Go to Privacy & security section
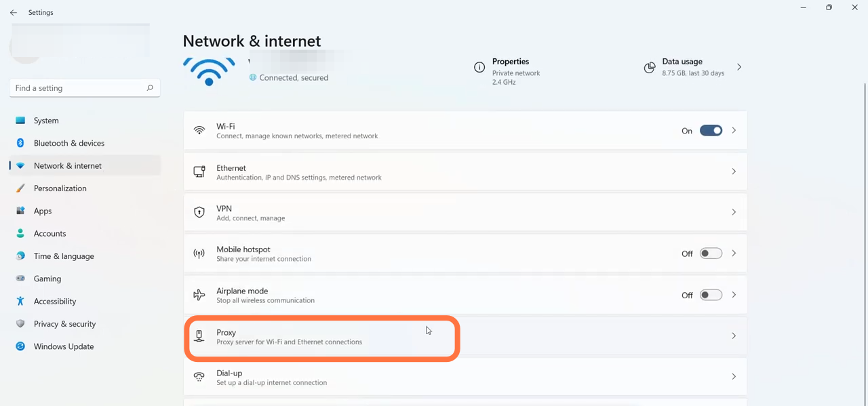Screen dimensions: 868x406 (85, 323)
